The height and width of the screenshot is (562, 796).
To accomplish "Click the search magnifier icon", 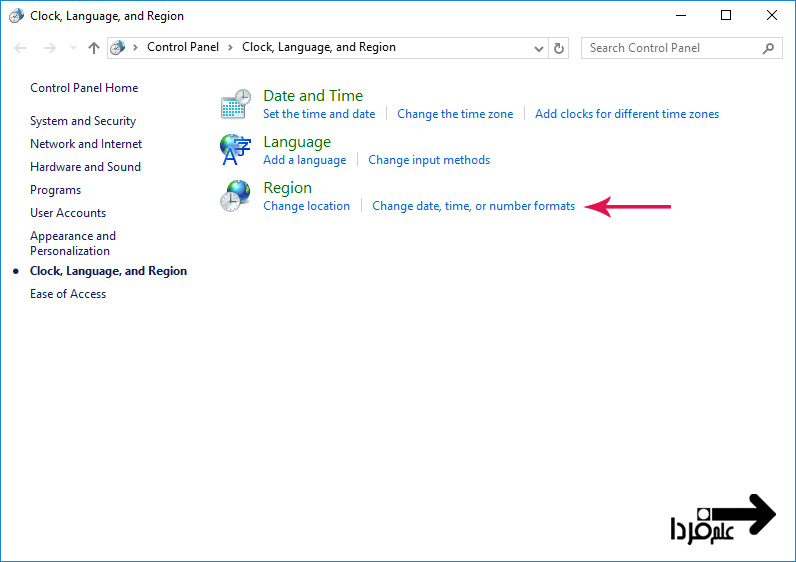I will (x=768, y=48).
